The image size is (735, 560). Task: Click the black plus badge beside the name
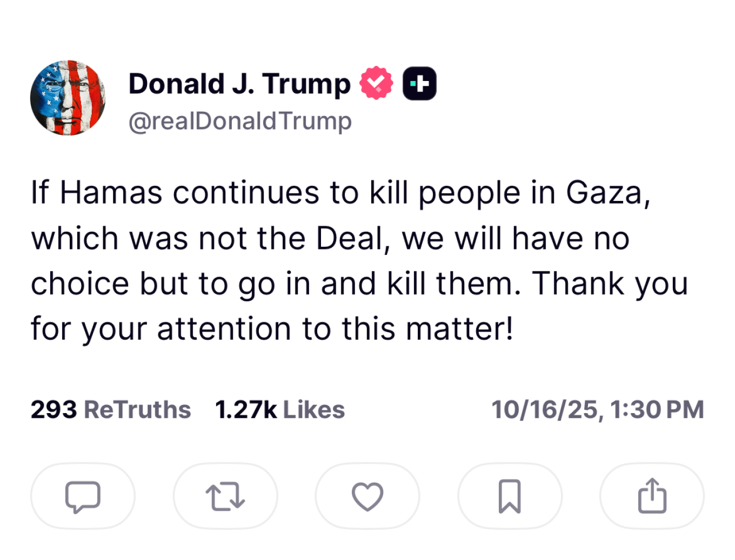pyautogui.click(x=419, y=83)
